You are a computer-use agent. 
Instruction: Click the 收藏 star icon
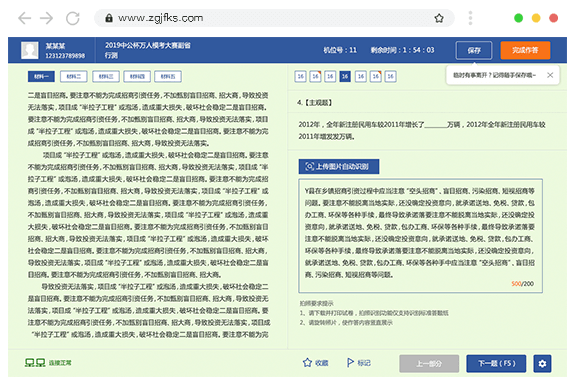pos(307,363)
